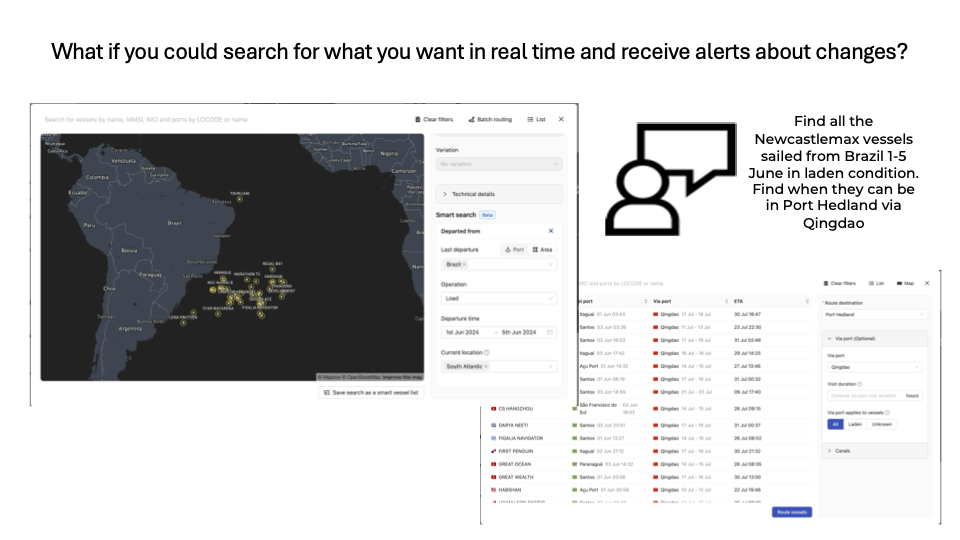Save search as a smart vessel list
Screen dimensions: 960x540
[372, 393]
